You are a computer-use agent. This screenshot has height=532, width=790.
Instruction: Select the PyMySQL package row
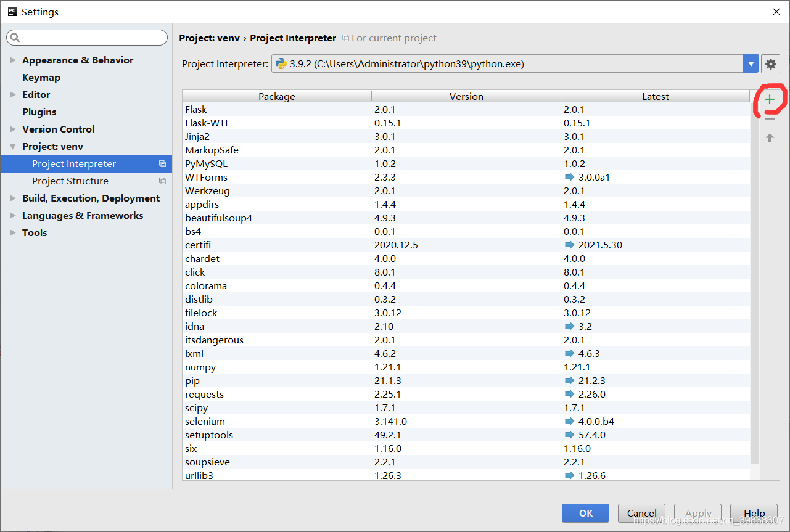click(x=466, y=163)
